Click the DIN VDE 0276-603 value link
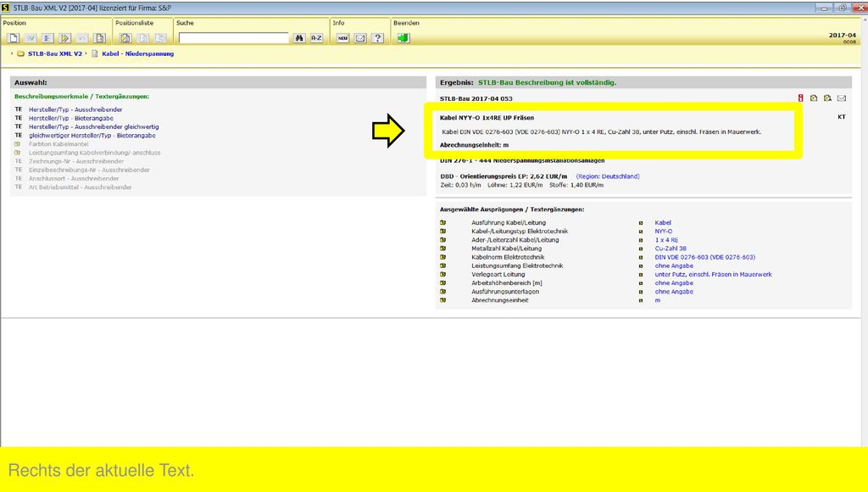Screen dimensions: 868x492 click(704, 257)
